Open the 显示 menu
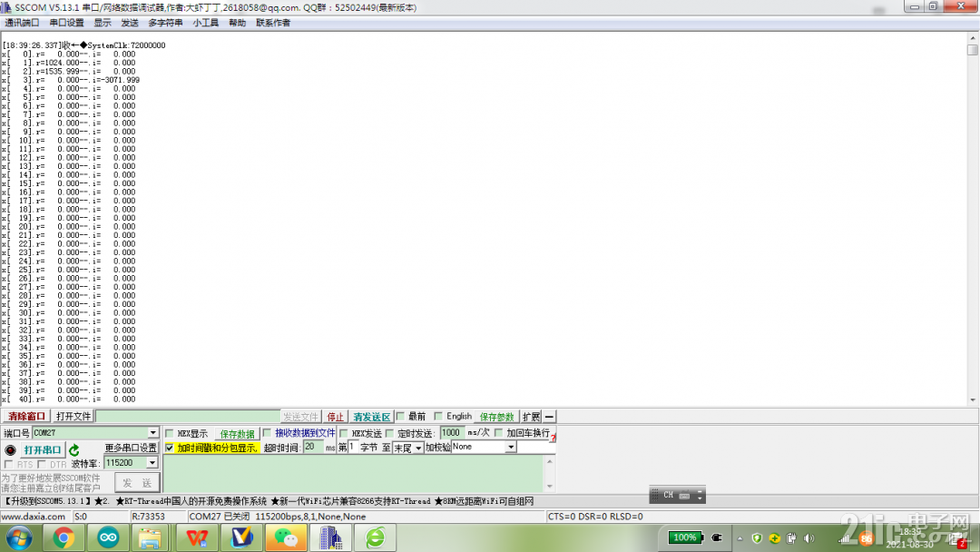This screenshot has height=552, width=980. pos(102,23)
